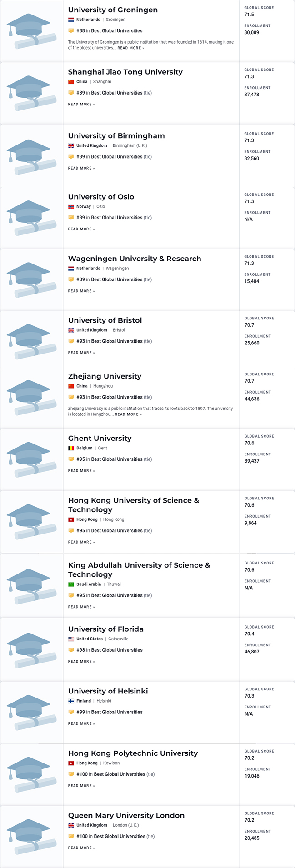Expand Read More for University of Groningen
This screenshot has width=295, height=868.
tap(131, 48)
